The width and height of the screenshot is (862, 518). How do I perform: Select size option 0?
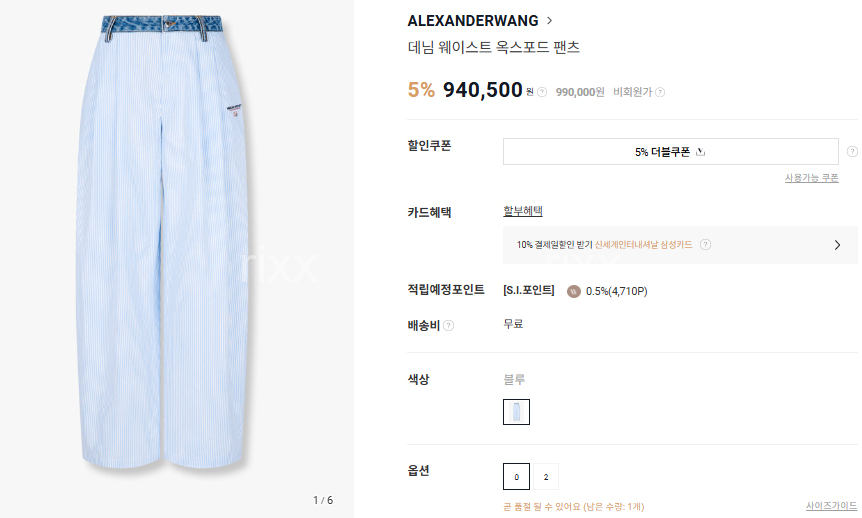516,477
